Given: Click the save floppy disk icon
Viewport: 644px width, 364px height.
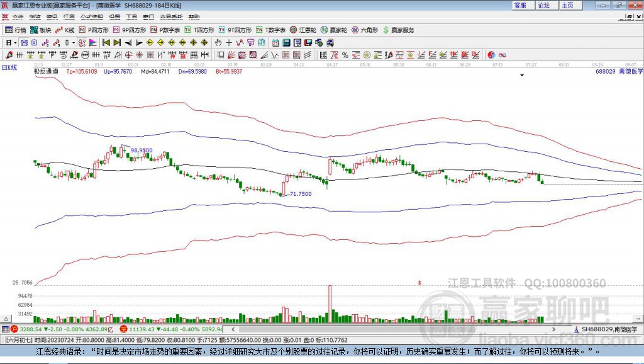Looking at the screenshot, I should pos(308,43).
